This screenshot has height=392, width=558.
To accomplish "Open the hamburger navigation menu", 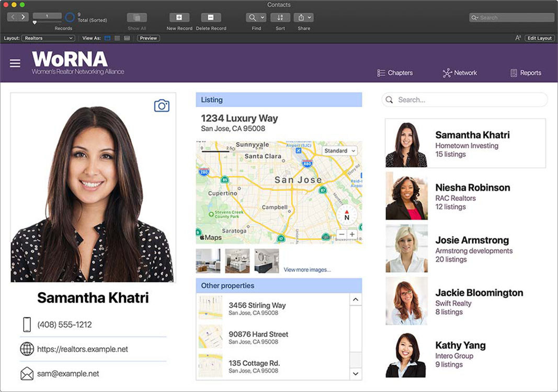I will point(15,63).
